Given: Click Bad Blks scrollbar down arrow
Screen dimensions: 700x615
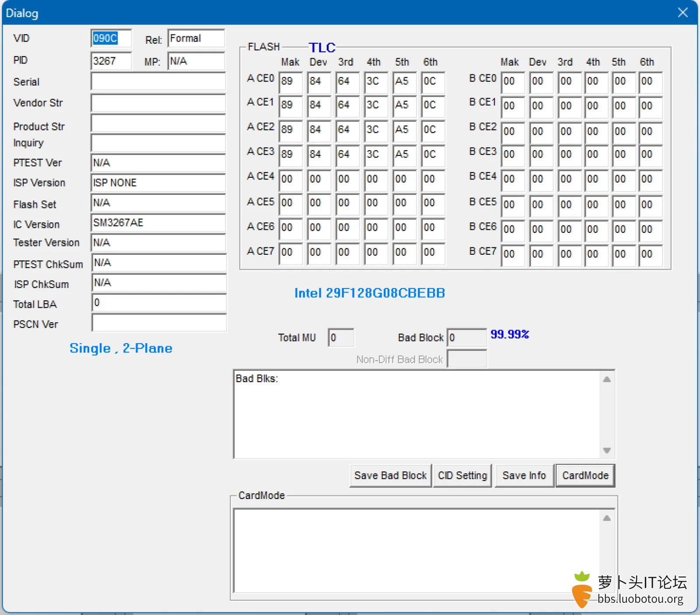Looking at the screenshot, I should tap(607, 450).
